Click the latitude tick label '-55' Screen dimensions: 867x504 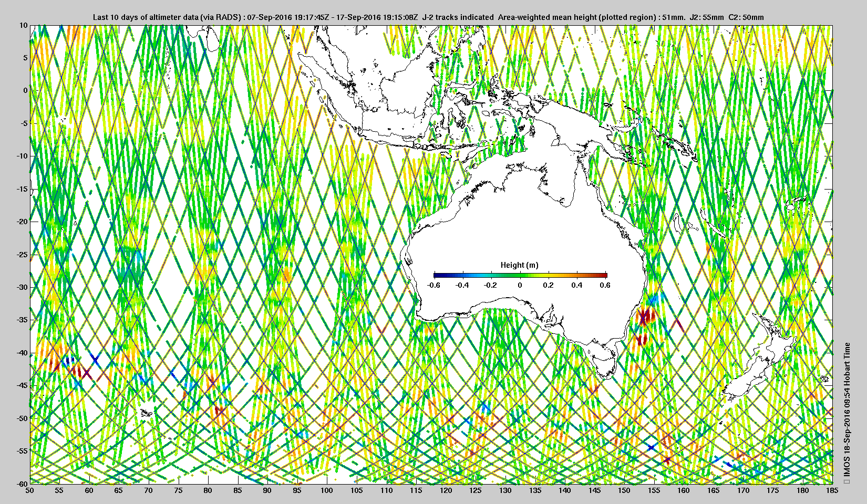(22, 451)
